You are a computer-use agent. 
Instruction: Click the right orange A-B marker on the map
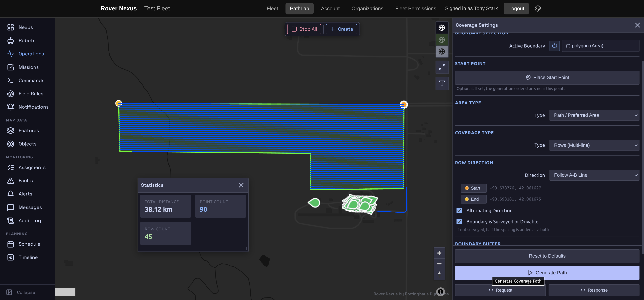pyautogui.click(x=403, y=105)
